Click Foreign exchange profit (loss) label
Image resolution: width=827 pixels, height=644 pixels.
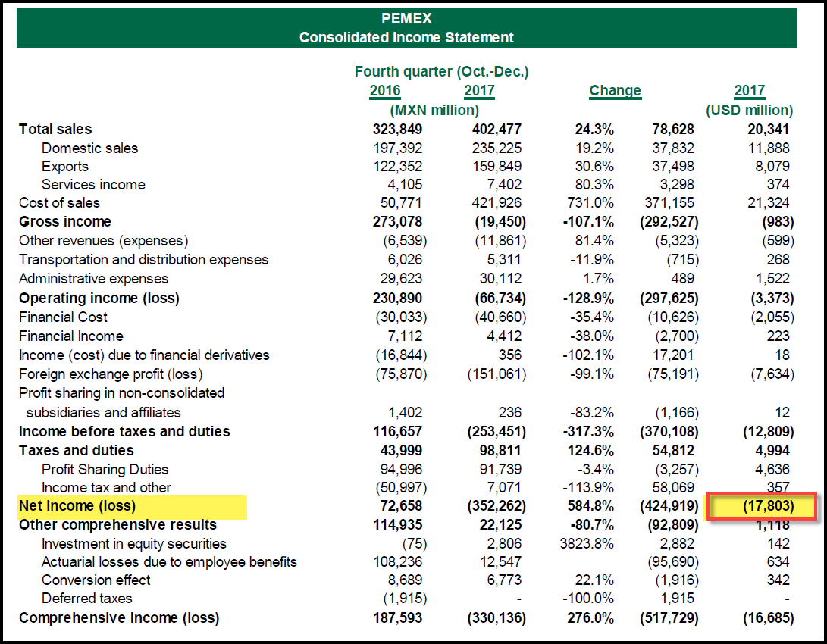(111, 374)
